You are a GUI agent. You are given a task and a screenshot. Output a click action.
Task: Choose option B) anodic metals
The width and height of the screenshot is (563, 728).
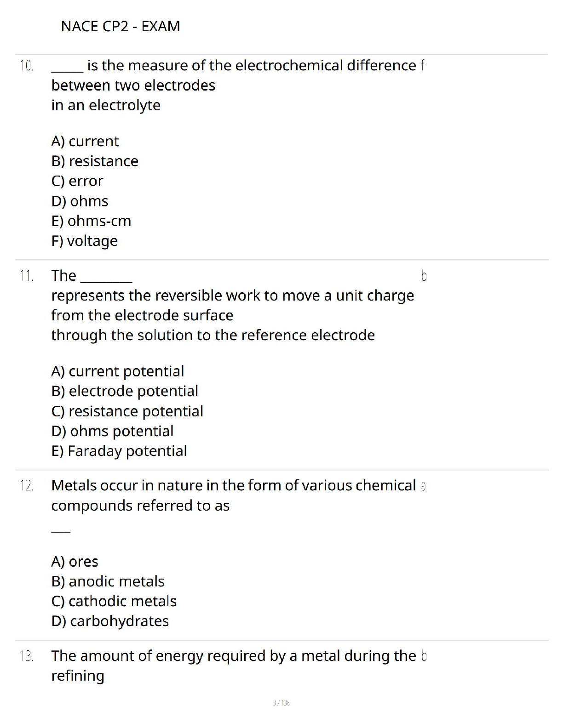pos(108,581)
